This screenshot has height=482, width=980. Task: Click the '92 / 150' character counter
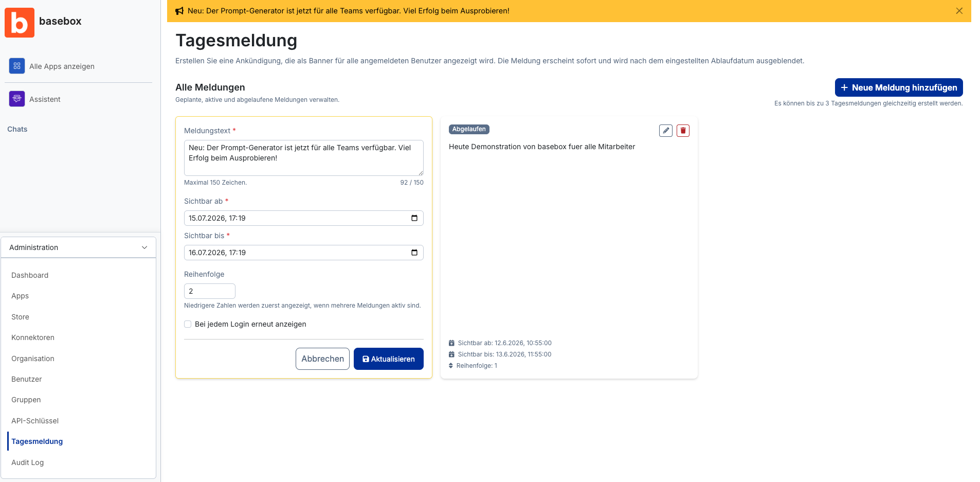click(x=412, y=183)
